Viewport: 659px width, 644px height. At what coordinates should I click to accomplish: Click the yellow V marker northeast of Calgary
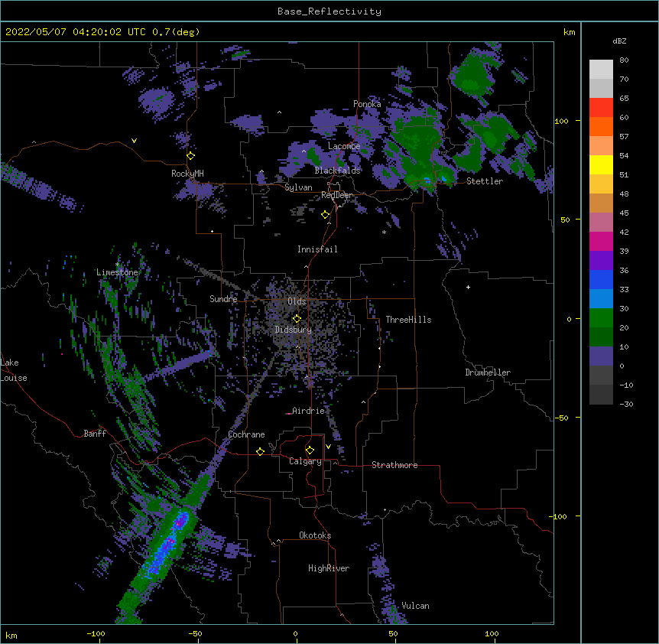pos(328,447)
